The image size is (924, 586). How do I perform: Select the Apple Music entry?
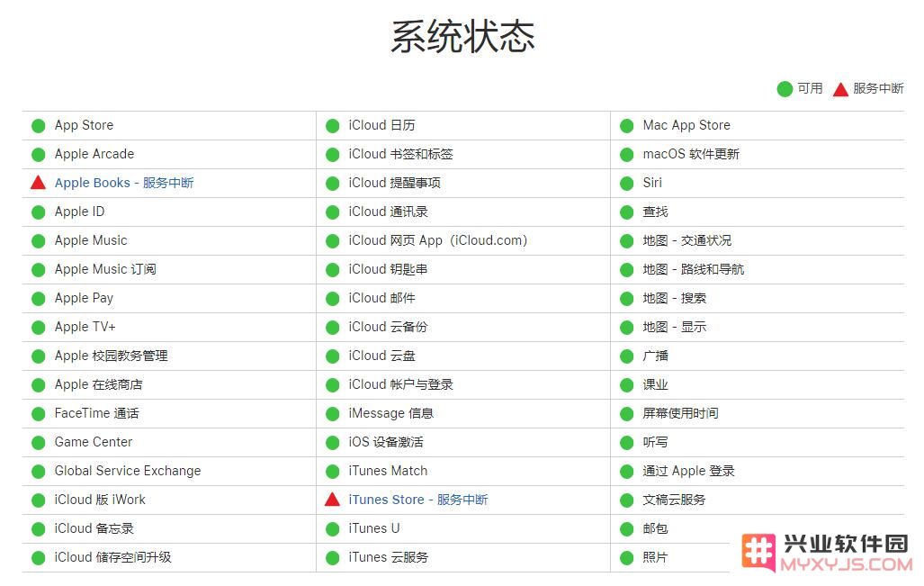[x=91, y=240]
